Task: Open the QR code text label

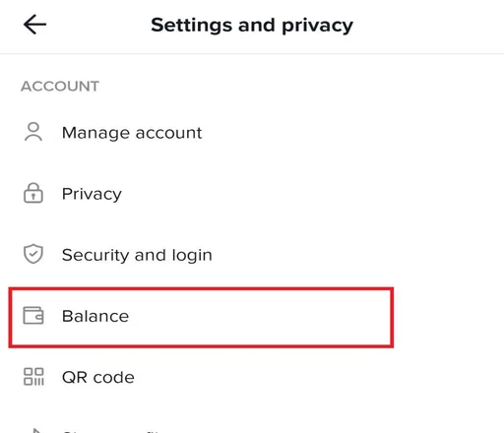Action: pyautogui.click(x=98, y=377)
